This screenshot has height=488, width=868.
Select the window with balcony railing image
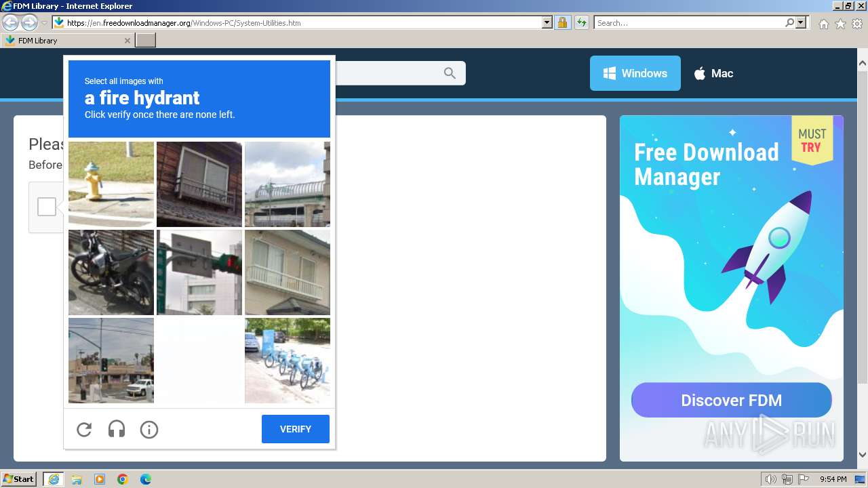click(199, 184)
